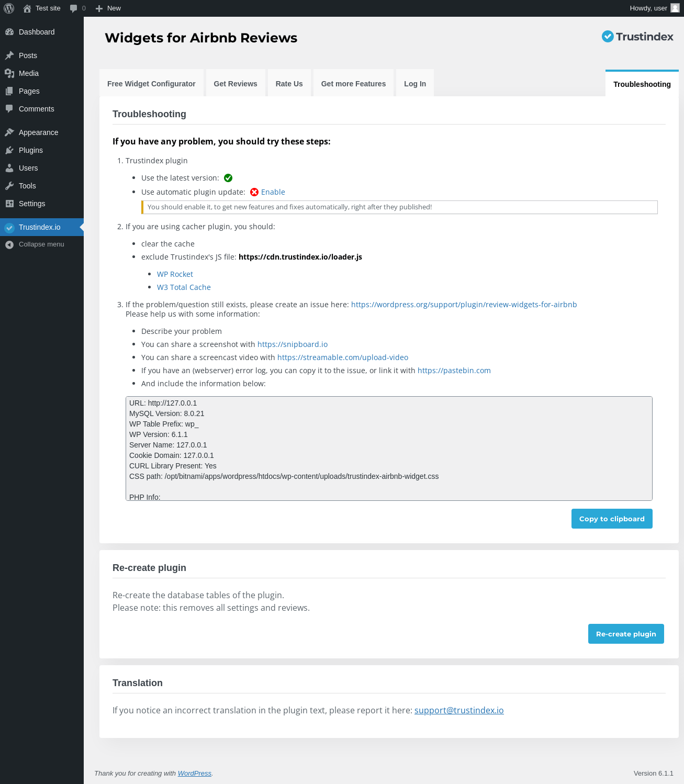Go to Media library menu
The width and height of the screenshot is (684, 784).
pos(42,73)
